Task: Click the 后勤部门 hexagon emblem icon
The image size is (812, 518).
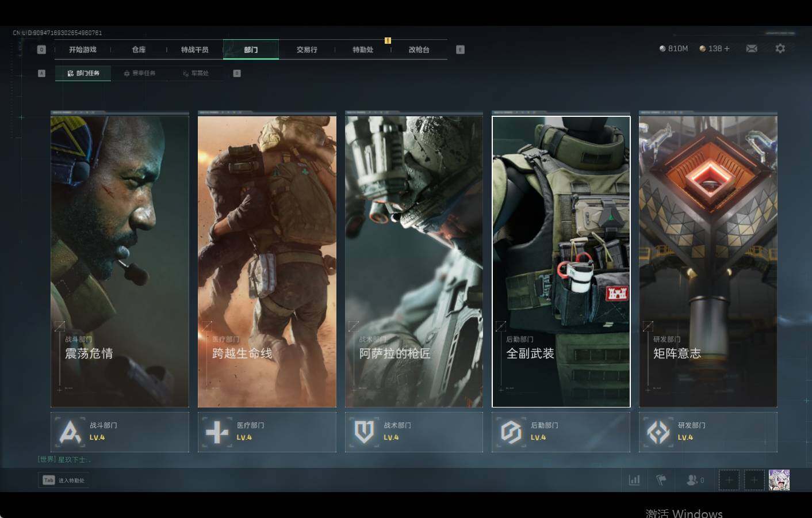Action: (x=511, y=432)
